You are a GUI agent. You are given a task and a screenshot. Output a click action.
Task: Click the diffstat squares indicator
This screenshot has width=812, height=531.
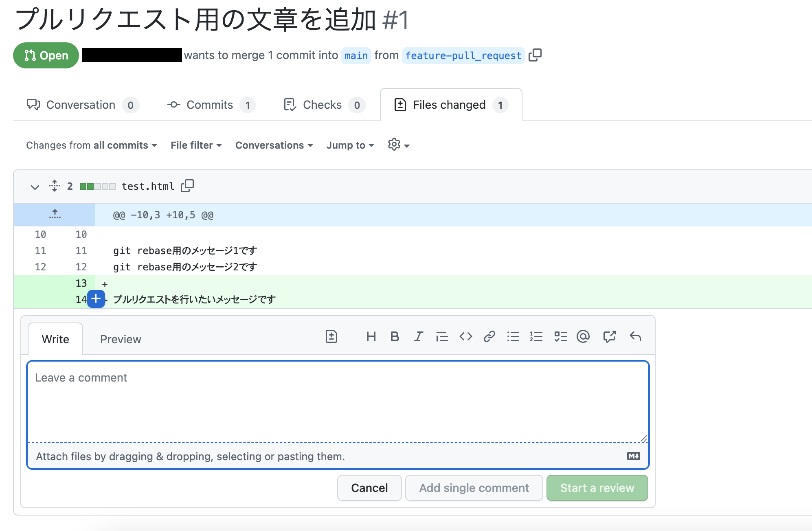pos(98,186)
